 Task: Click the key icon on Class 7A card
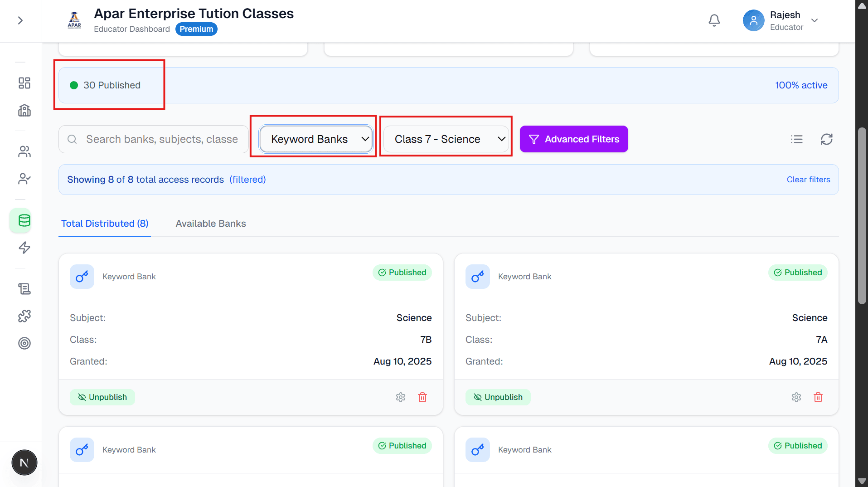[478, 277]
